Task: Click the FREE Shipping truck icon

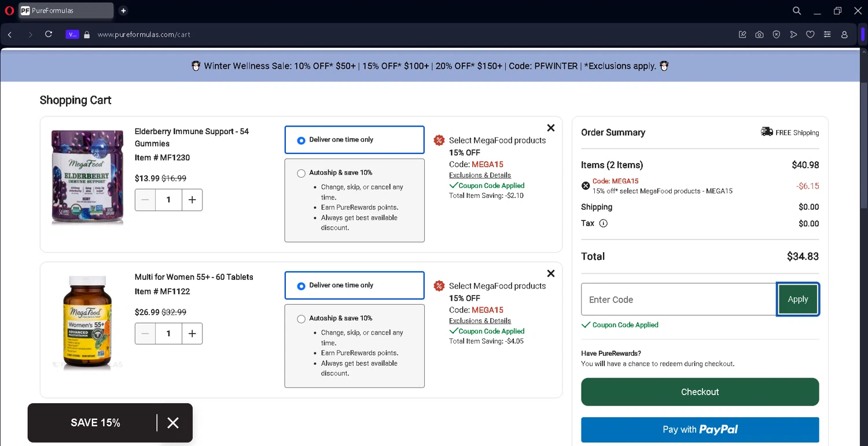Action: tap(767, 132)
